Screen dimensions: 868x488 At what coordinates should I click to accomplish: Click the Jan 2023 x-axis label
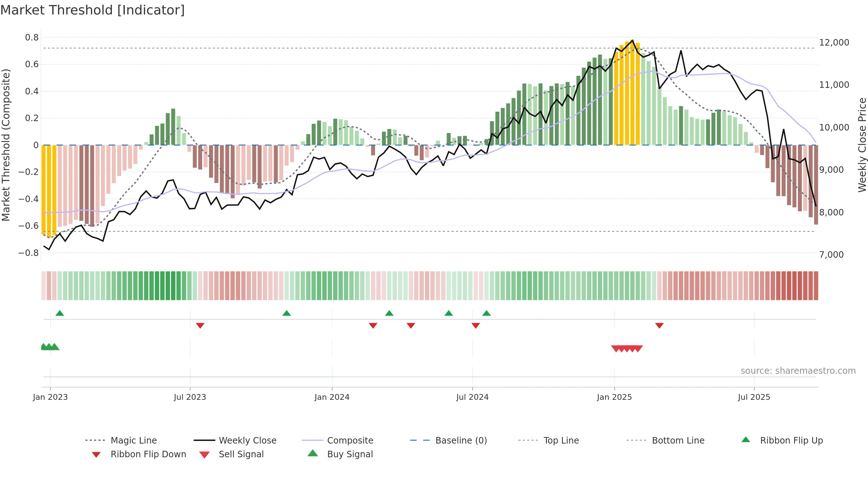click(x=50, y=397)
